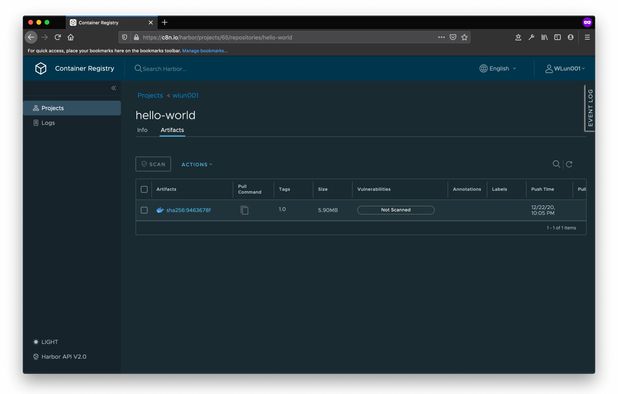Click the 5.90MiB size value
The image size is (618, 394).
click(328, 210)
